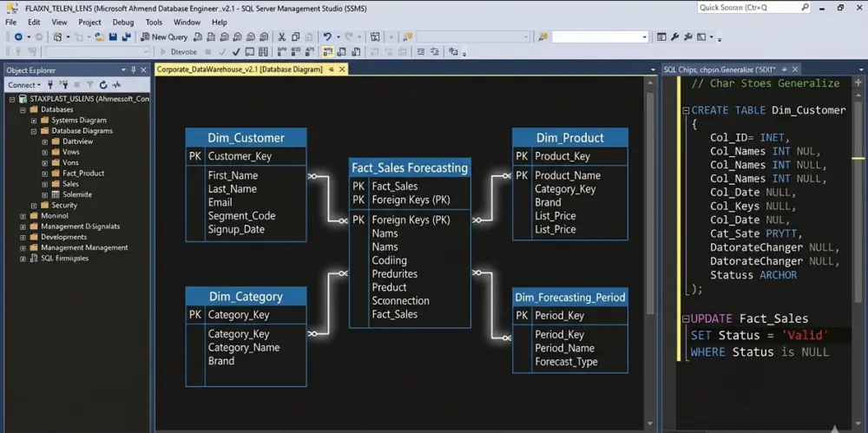868x433 pixels.
Task: Click the wrench-and-hammer tools icon
Action: 688,37
